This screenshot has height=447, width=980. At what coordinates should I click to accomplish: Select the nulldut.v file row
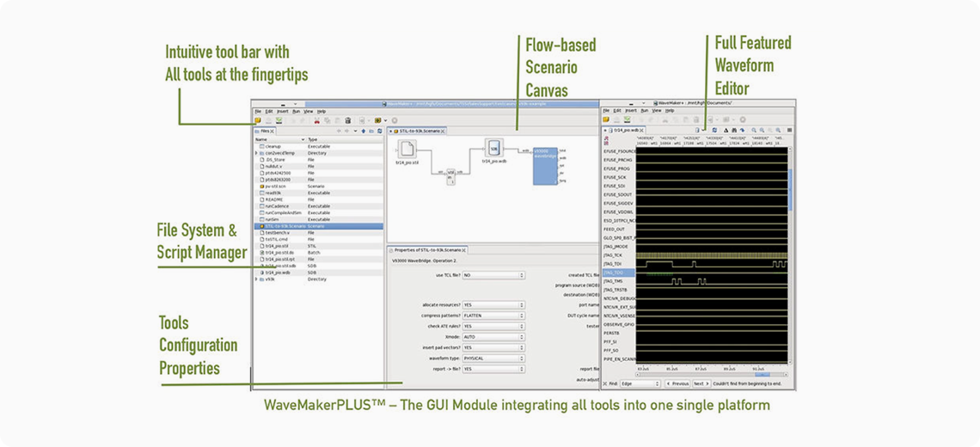(x=317, y=166)
